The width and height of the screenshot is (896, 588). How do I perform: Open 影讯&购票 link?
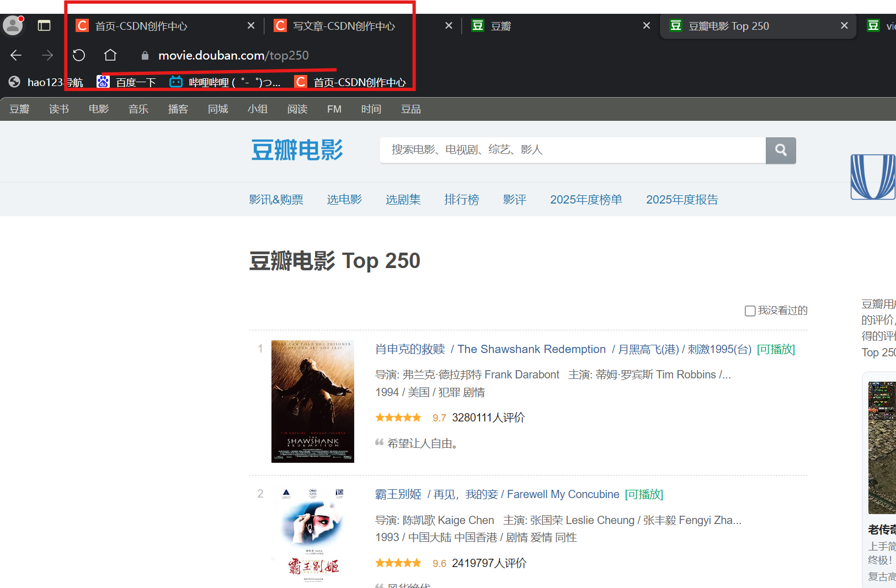276,200
